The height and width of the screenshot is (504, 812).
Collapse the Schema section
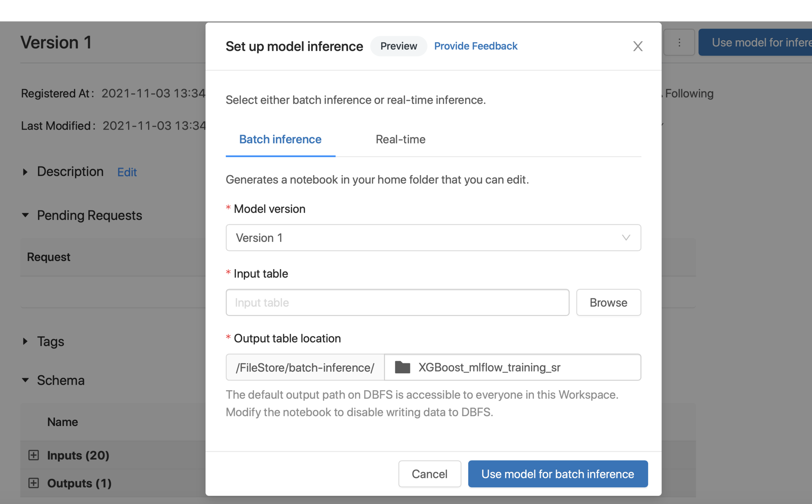point(25,380)
